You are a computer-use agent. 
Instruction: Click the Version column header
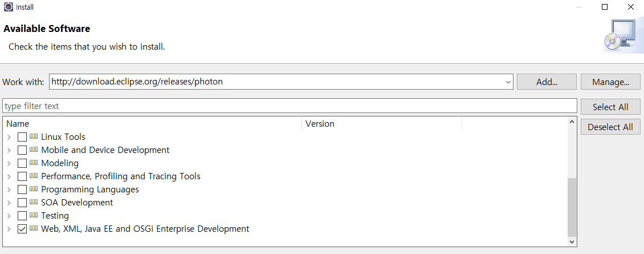381,123
